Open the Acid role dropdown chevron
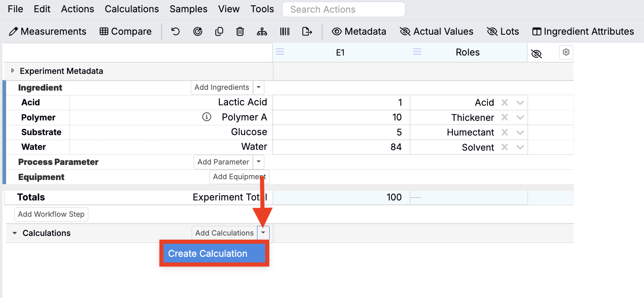The width and height of the screenshot is (644, 298). tap(520, 103)
